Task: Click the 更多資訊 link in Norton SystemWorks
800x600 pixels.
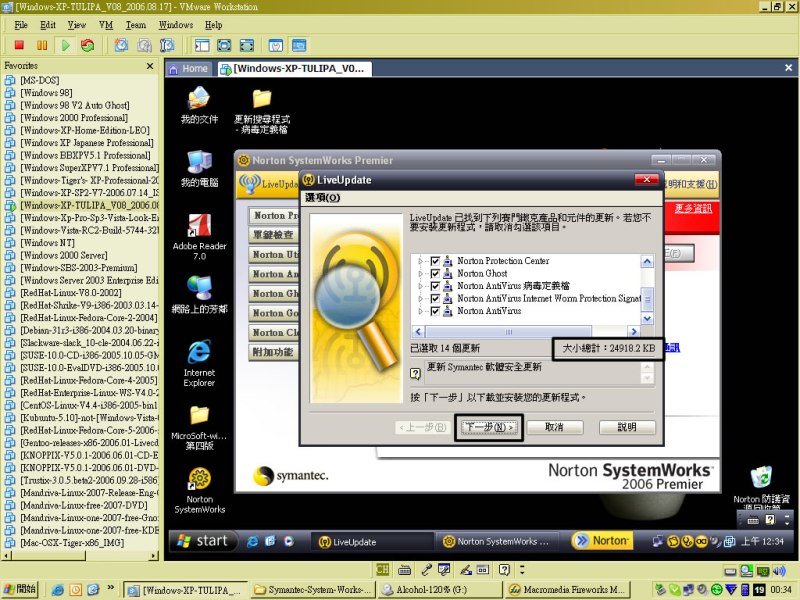Action: (x=693, y=208)
